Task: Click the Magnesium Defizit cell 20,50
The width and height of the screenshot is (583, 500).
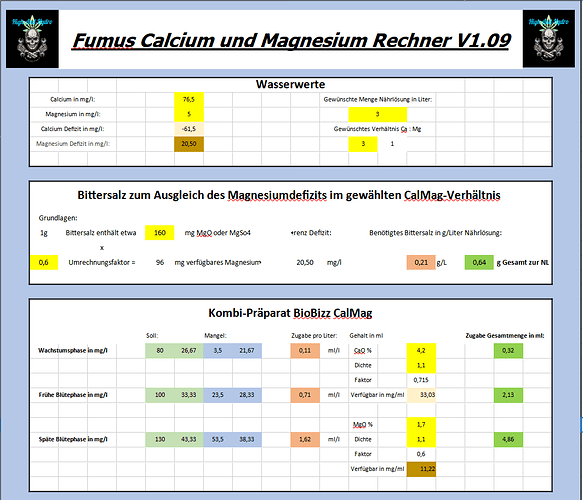Action: pyautogui.click(x=189, y=144)
